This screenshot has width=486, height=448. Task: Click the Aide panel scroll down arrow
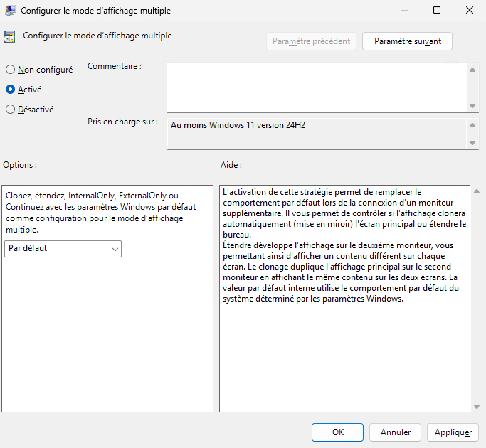(x=476, y=406)
